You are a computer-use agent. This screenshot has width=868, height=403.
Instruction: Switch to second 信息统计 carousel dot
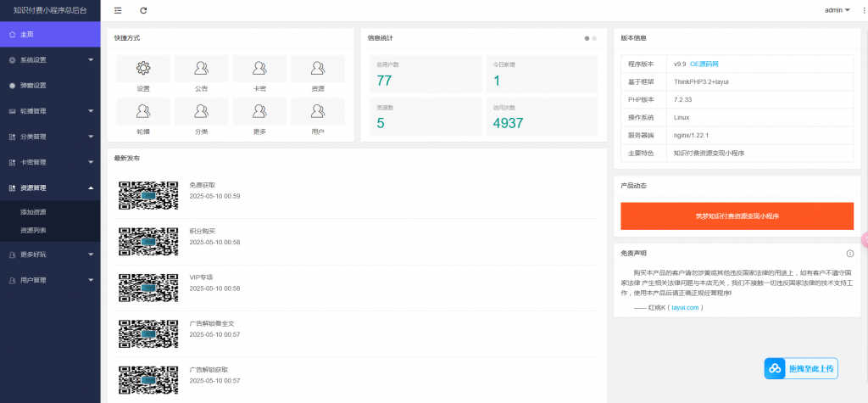[594, 38]
